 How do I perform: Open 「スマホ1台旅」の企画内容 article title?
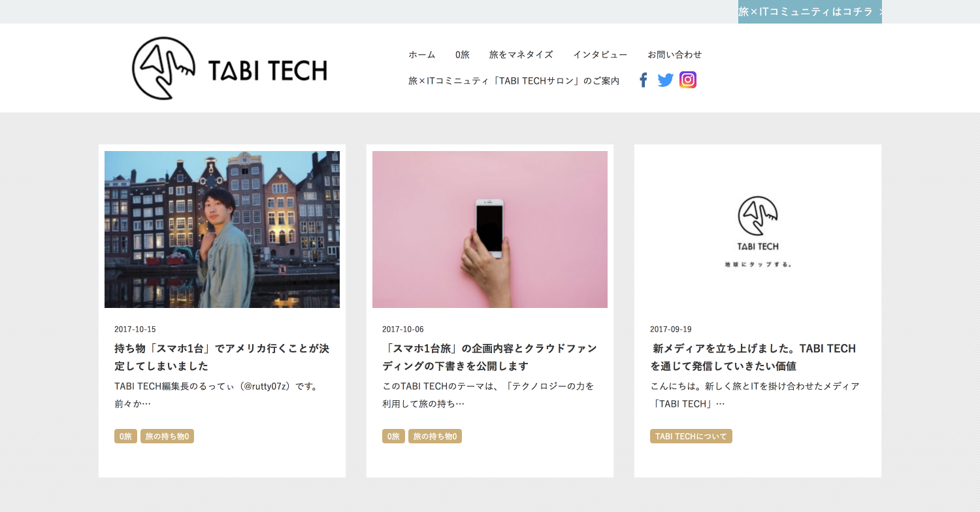pyautogui.click(x=490, y=357)
